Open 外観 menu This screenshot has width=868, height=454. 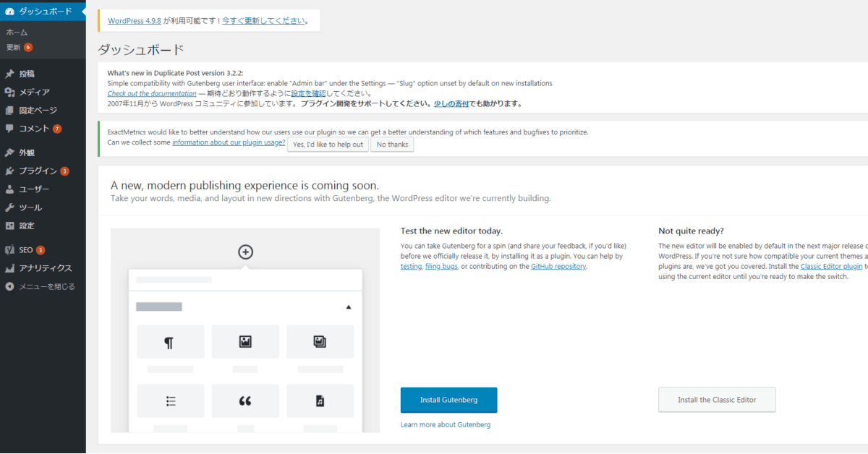click(x=43, y=153)
